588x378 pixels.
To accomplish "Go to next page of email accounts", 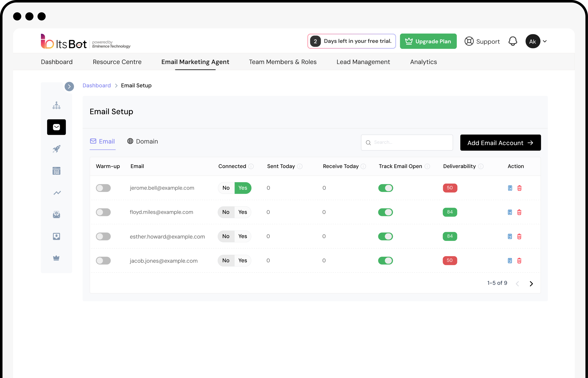I will (x=531, y=284).
